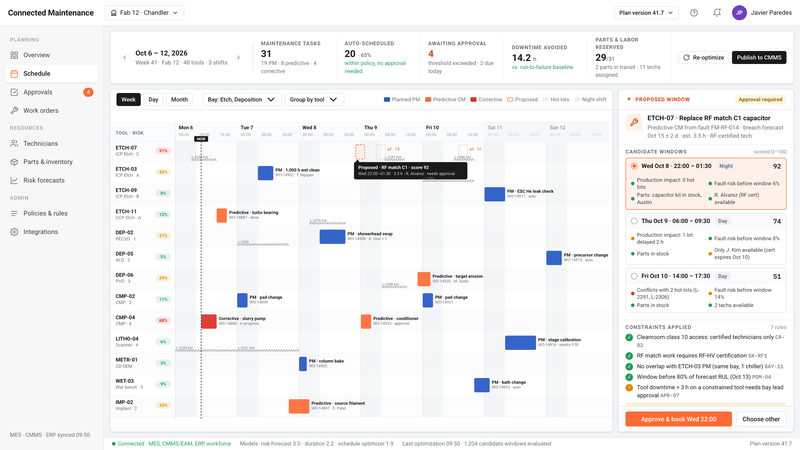Click the Approvals checklist icon

[14, 92]
